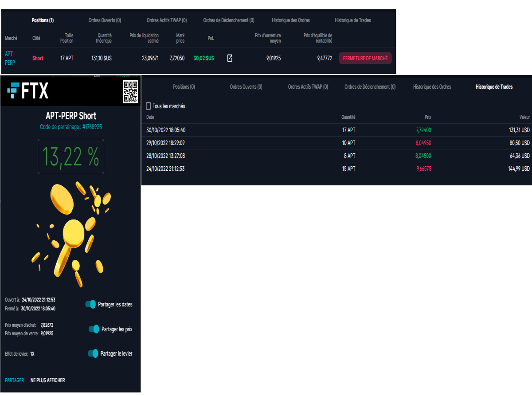Open lower Historique des Ordres tab

point(432,87)
